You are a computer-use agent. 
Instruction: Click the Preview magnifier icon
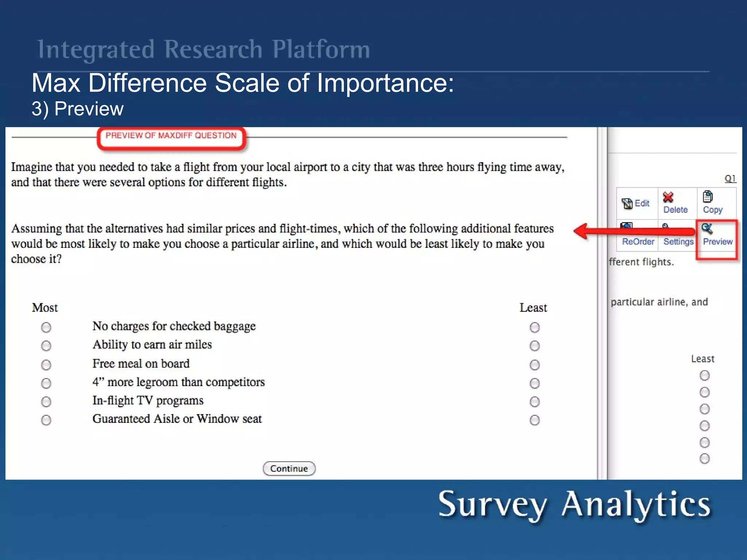[707, 229]
